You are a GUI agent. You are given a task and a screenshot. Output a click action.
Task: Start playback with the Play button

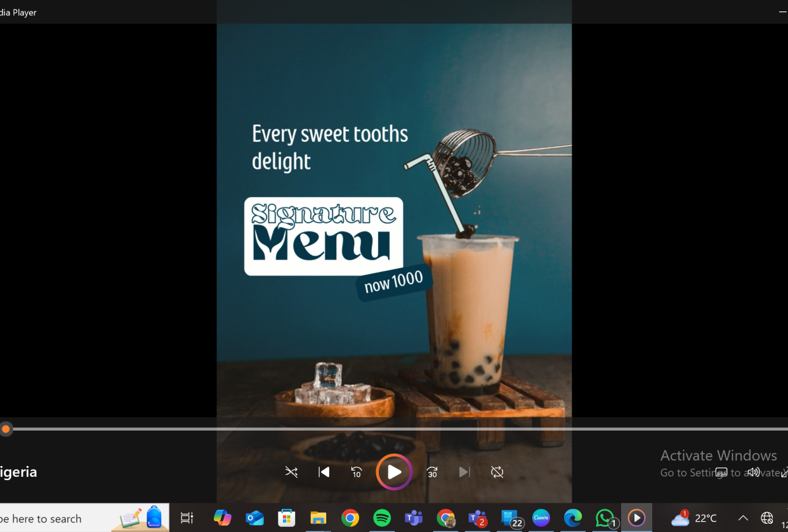click(394, 472)
